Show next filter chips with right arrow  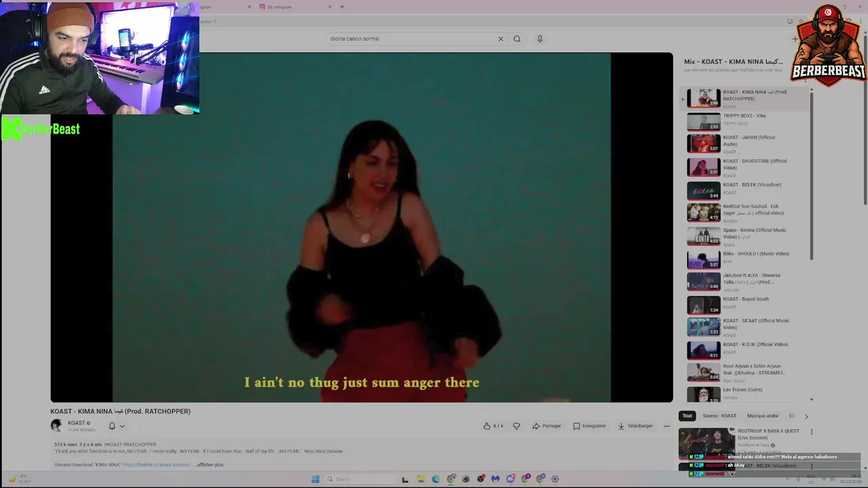point(806,416)
